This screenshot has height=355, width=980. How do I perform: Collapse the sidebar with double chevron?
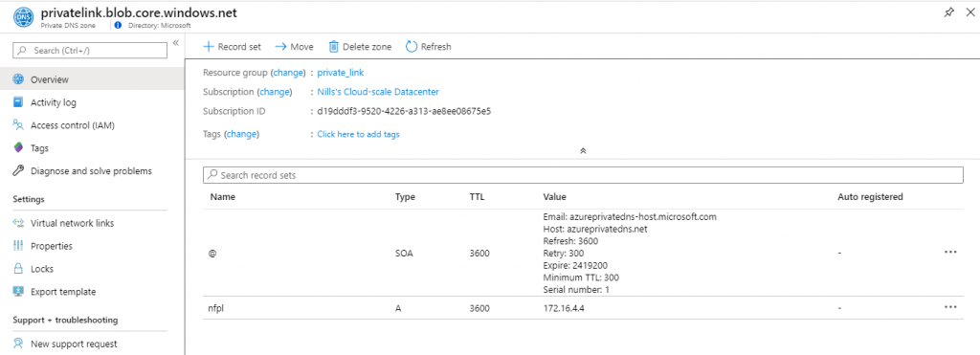pyautogui.click(x=176, y=43)
